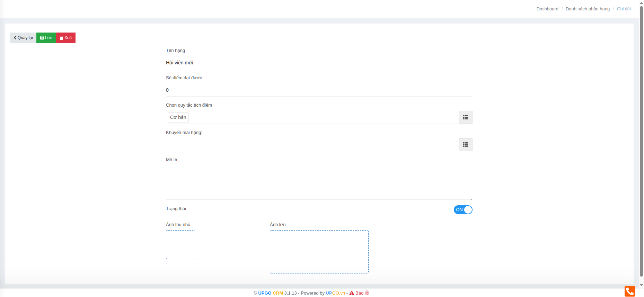Delete using the red Xoá button
Screen dimensions: 644x297
[65, 38]
